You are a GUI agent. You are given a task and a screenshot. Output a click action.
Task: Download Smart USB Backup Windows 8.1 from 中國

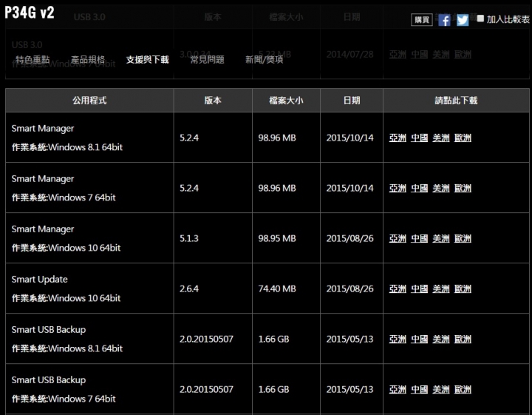(419, 339)
